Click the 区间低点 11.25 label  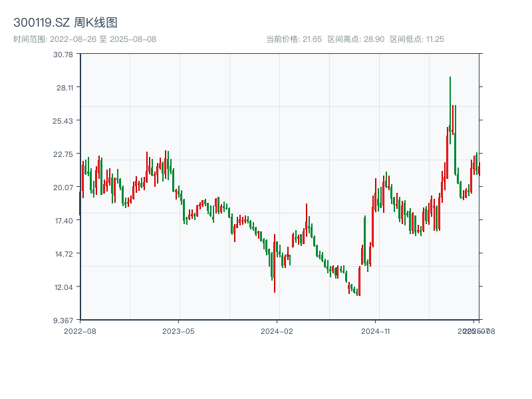[417, 39]
